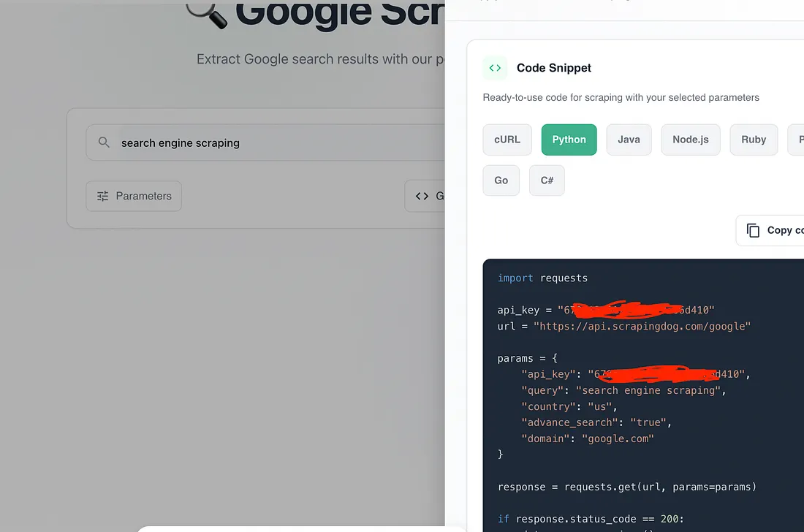Open the Ruby code tab
Viewport: 804px width, 532px height.
(754, 140)
